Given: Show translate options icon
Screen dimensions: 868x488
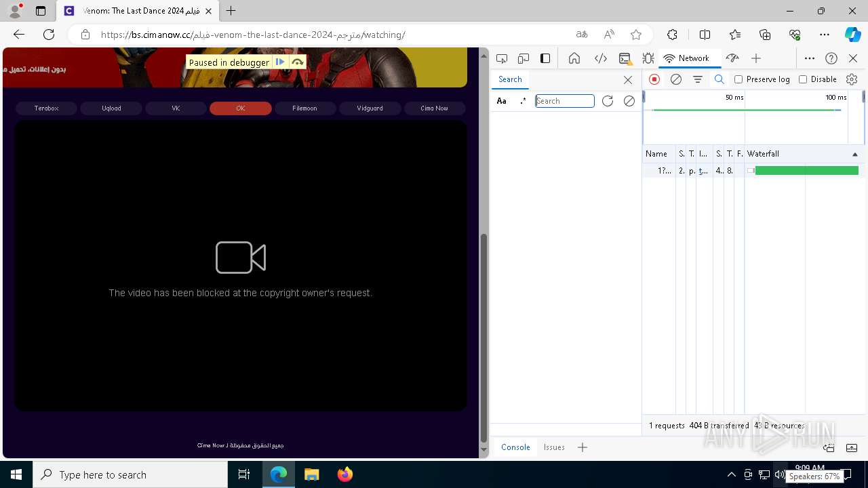Looking at the screenshot, I should point(582,35).
